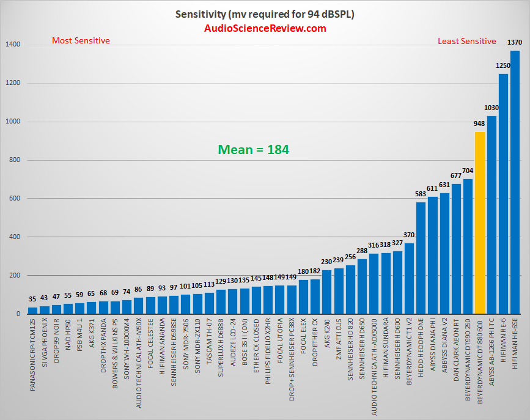Image resolution: width=530 pixels, height=420 pixels.
Task: Click the 'Least Sensitive' red label
Action: coord(467,41)
